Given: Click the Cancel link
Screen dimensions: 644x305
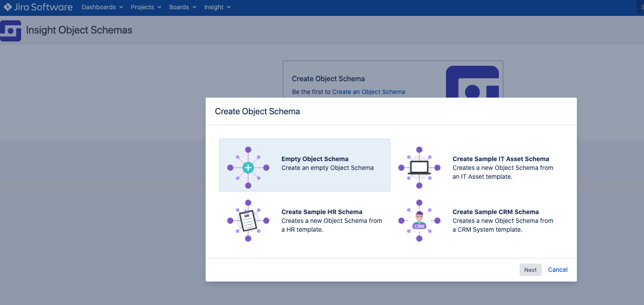Looking at the screenshot, I should pyautogui.click(x=558, y=269).
